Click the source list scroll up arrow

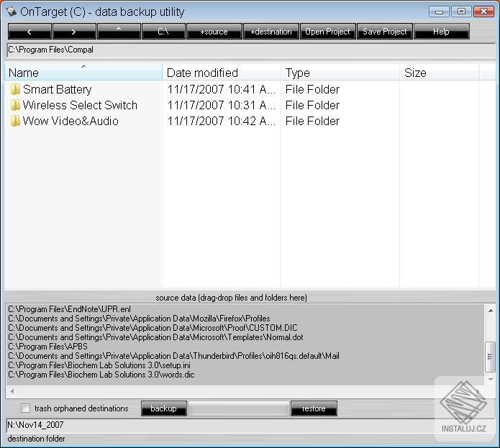[x=491, y=310]
